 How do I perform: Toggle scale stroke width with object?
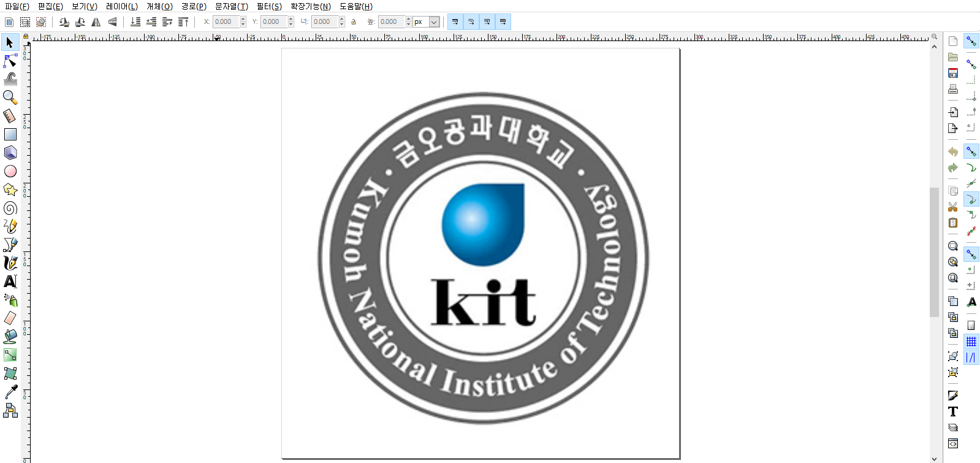[x=455, y=22]
